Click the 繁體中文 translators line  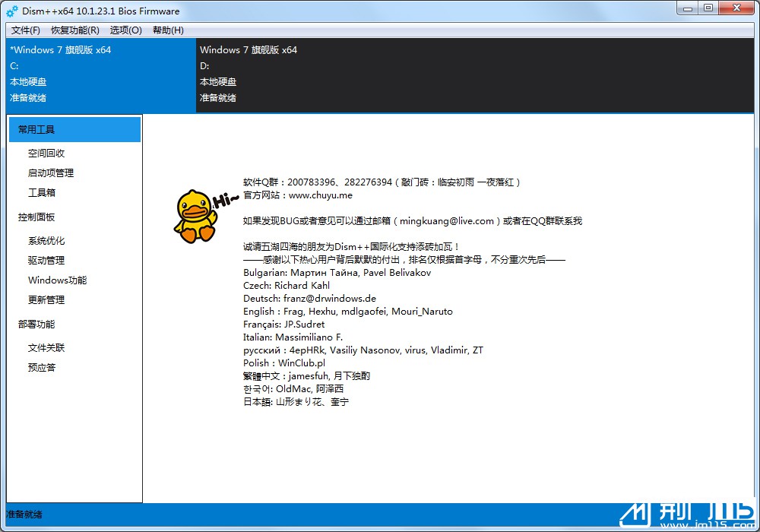306,376
